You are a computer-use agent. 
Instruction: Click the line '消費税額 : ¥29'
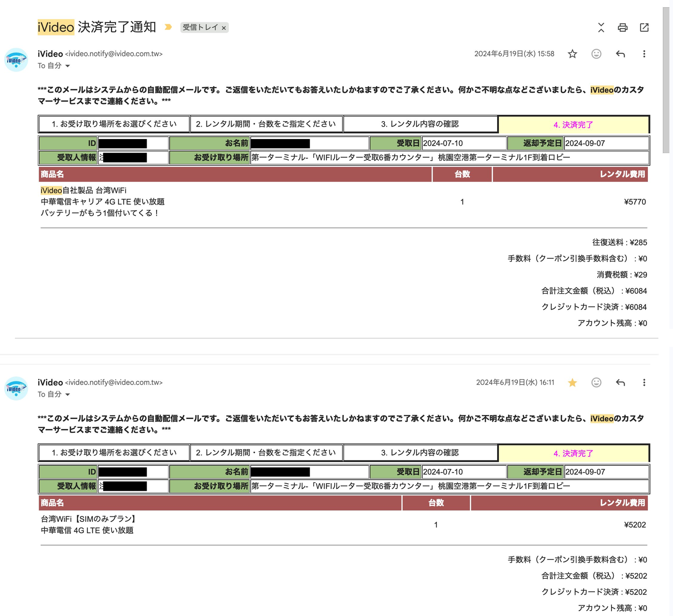[x=622, y=275]
